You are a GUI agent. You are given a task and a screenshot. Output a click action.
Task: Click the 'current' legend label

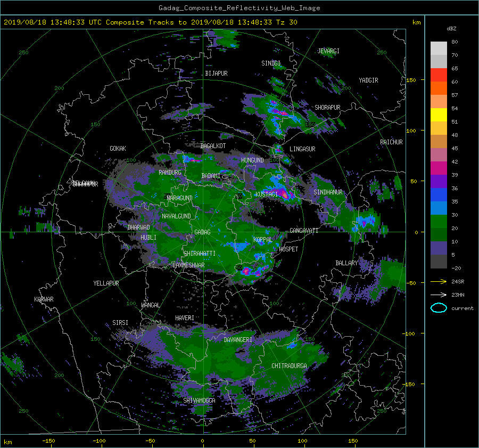463,308
